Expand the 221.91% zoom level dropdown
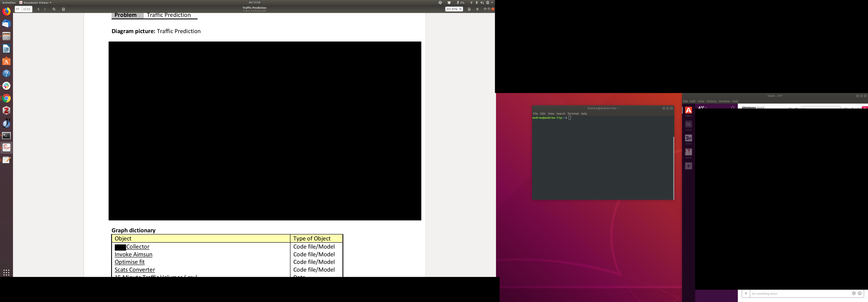This screenshot has width=868, height=302. 454,9
